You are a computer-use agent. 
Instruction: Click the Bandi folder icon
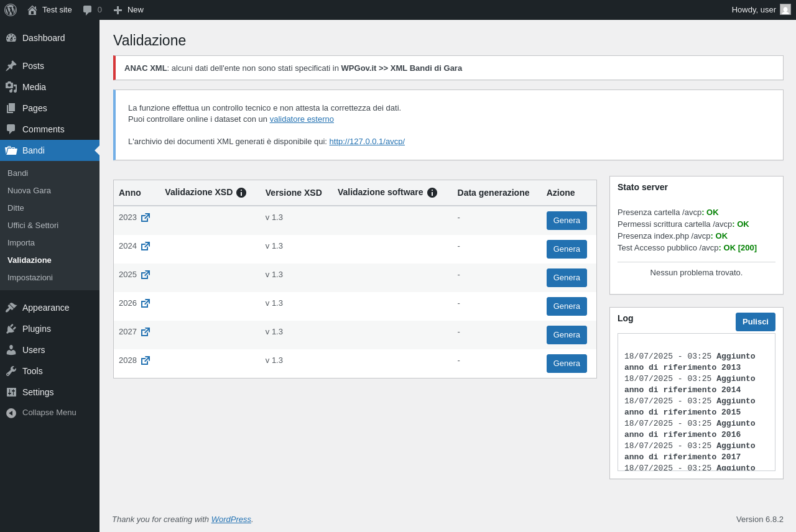coord(11,150)
